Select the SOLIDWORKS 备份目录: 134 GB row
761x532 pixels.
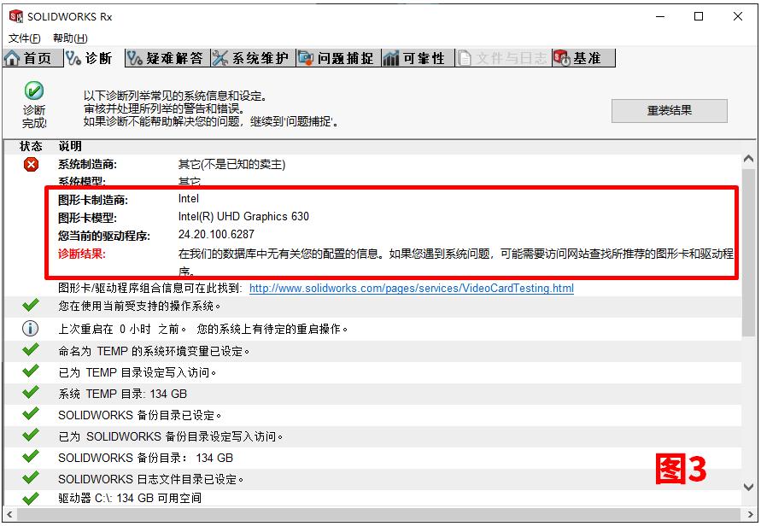[372, 458]
